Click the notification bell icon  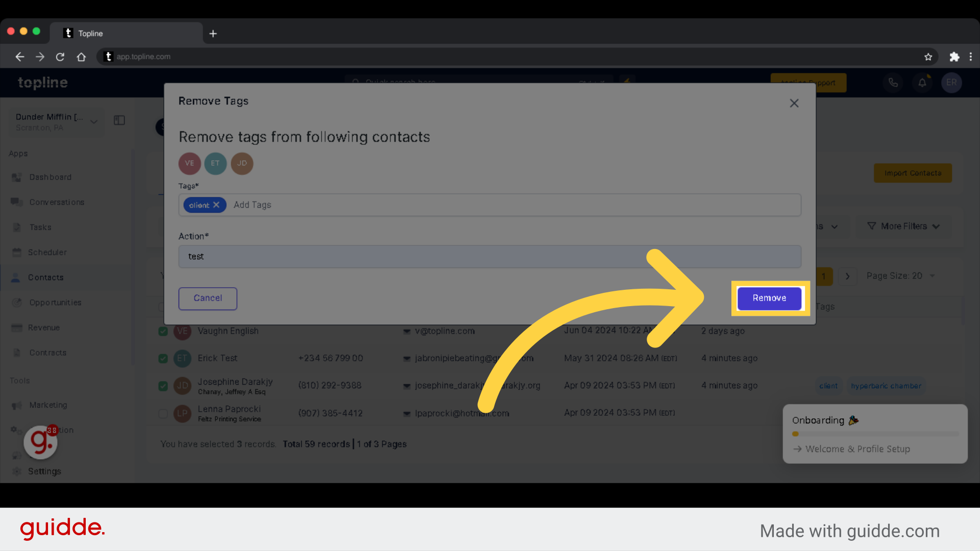922,82
